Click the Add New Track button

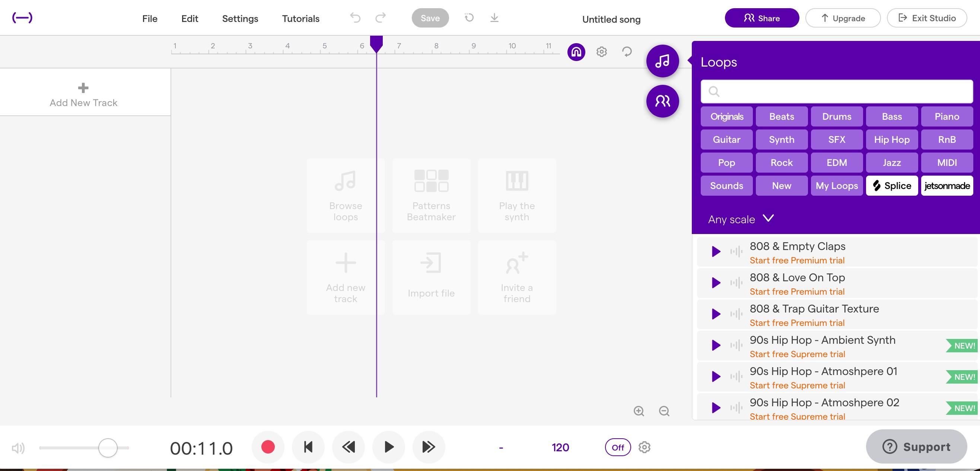coord(83,94)
